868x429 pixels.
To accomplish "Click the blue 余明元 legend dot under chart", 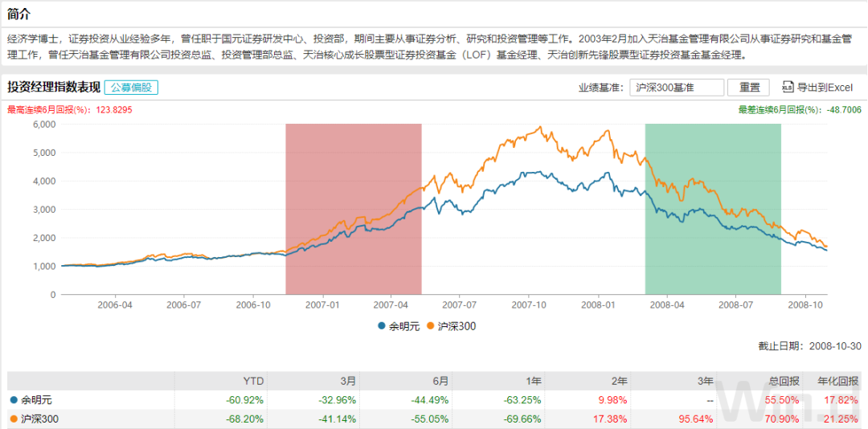I will [x=381, y=326].
